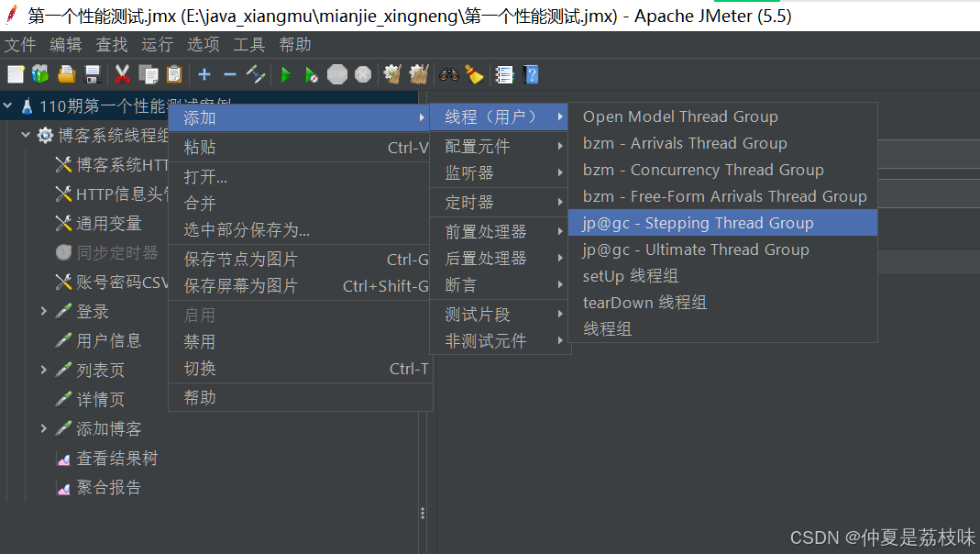Screen dimensions: 980x554
Task: Click the test plan flask icon
Action: click(x=27, y=106)
